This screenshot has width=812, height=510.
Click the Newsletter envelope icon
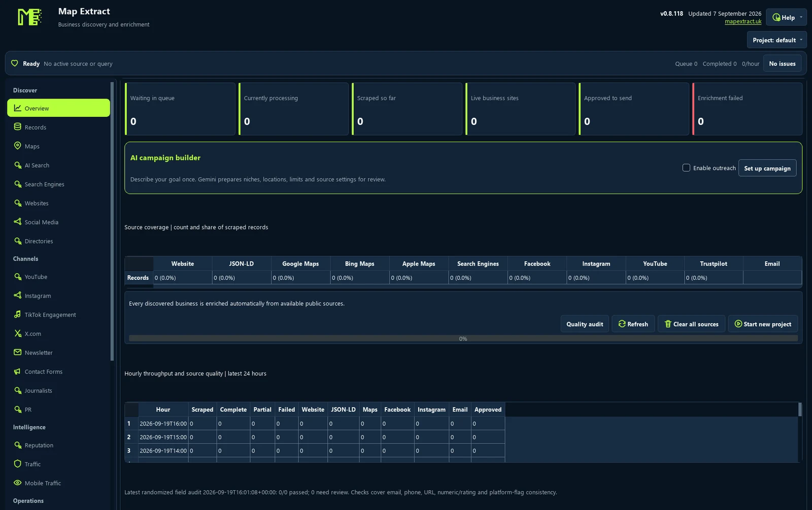[17, 353]
